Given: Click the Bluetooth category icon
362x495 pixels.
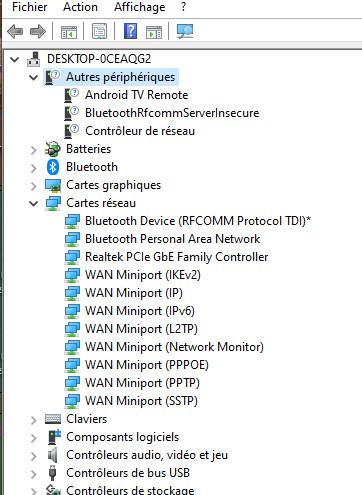Looking at the screenshot, I should coord(53,167).
